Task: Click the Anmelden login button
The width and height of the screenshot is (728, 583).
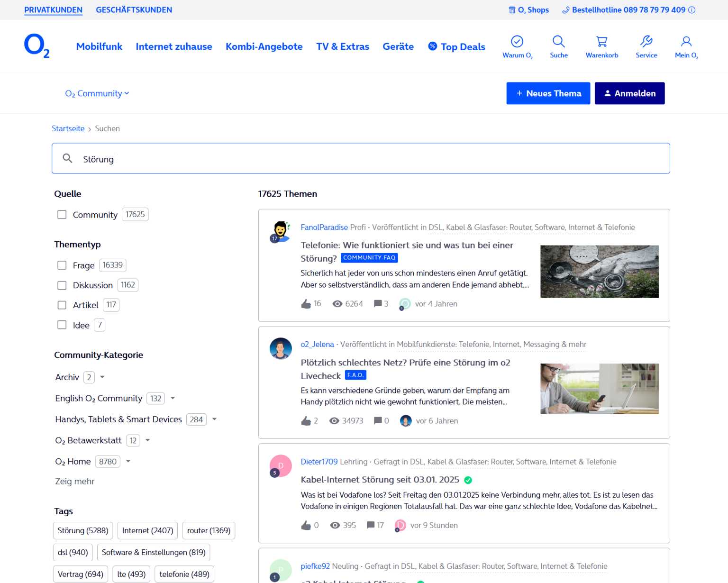Action: (629, 93)
